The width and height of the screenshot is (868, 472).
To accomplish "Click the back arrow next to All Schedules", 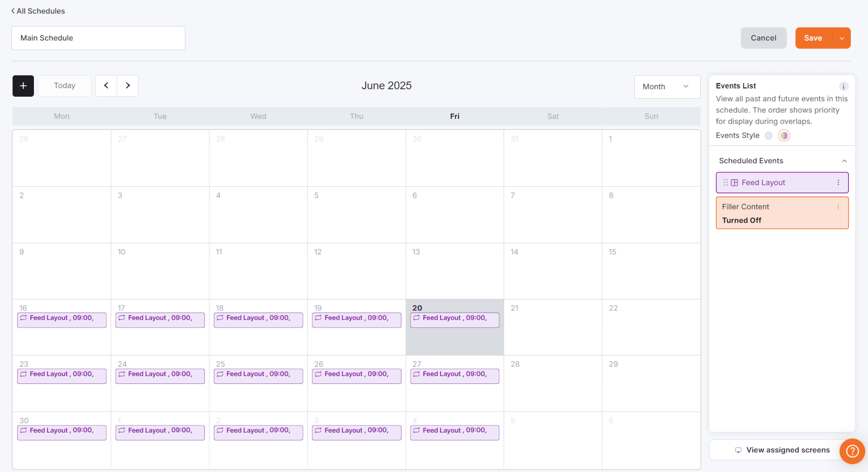I will click(13, 11).
